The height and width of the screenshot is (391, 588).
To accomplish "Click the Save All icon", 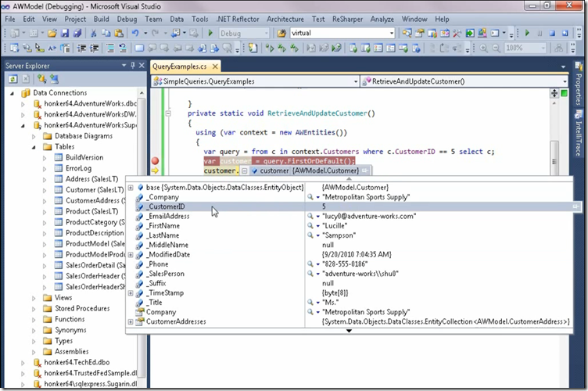I will click(77, 34).
